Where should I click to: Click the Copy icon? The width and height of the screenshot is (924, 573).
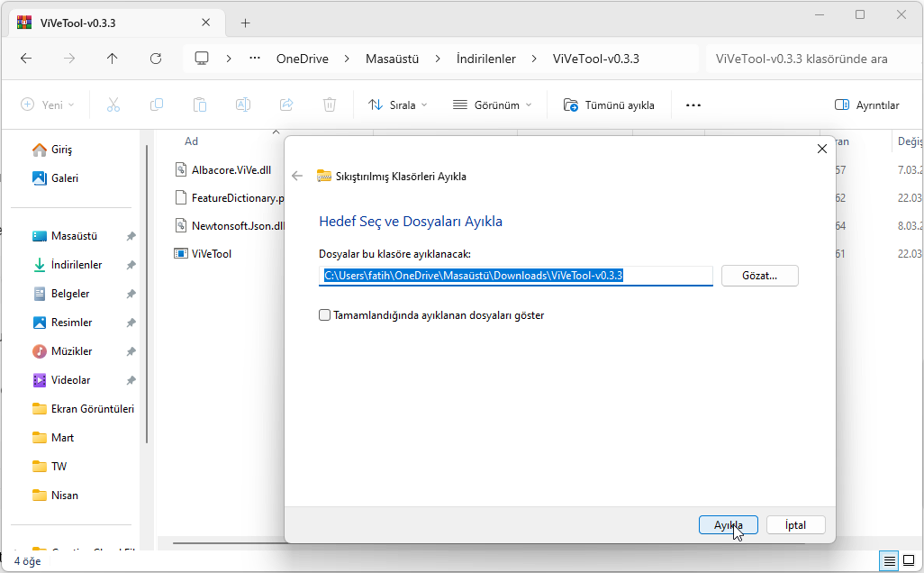[x=156, y=105]
